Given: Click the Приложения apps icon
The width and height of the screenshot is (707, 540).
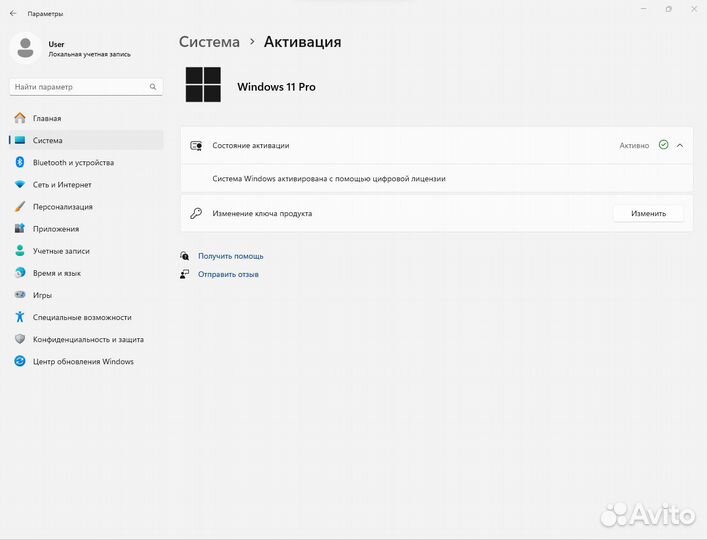Looking at the screenshot, I should point(20,229).
